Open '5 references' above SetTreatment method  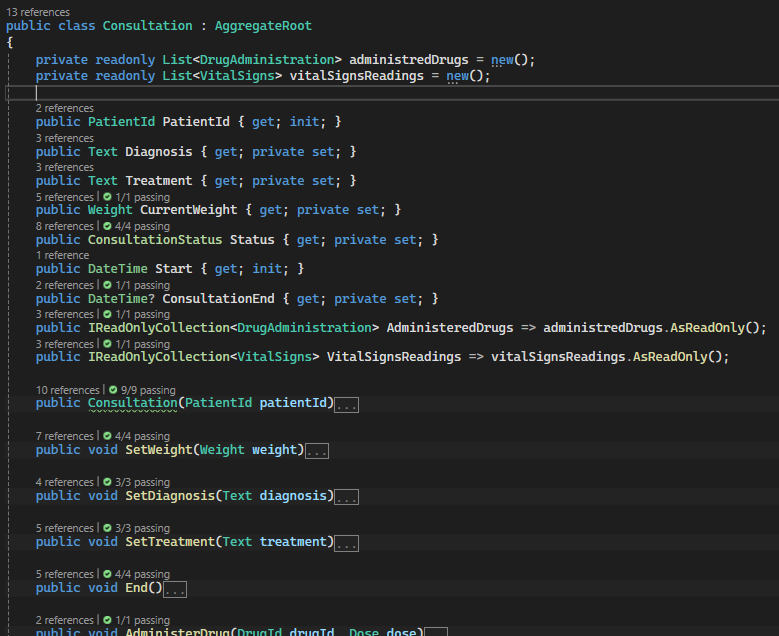(65, 528)
